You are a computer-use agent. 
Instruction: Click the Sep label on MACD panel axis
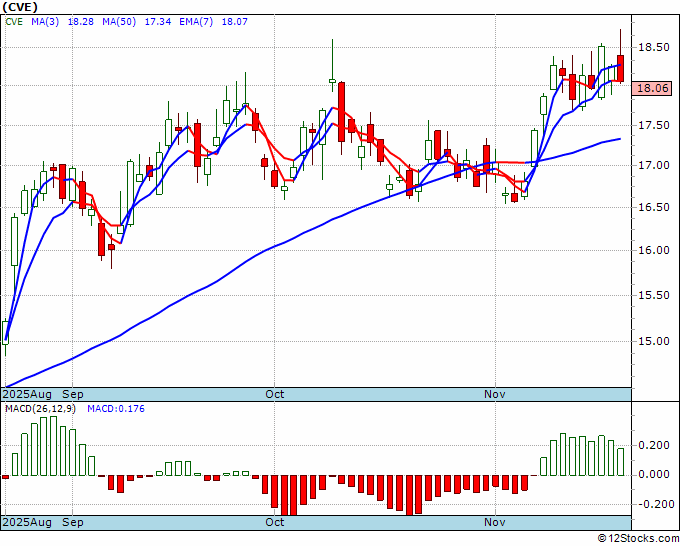pyautogui.click(x=72, y=522)
